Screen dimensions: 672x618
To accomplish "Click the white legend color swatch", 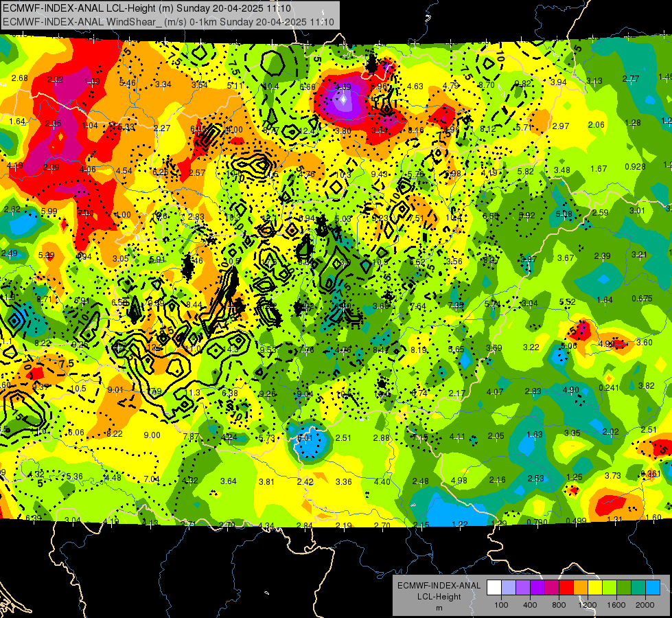I will point(494,588).
